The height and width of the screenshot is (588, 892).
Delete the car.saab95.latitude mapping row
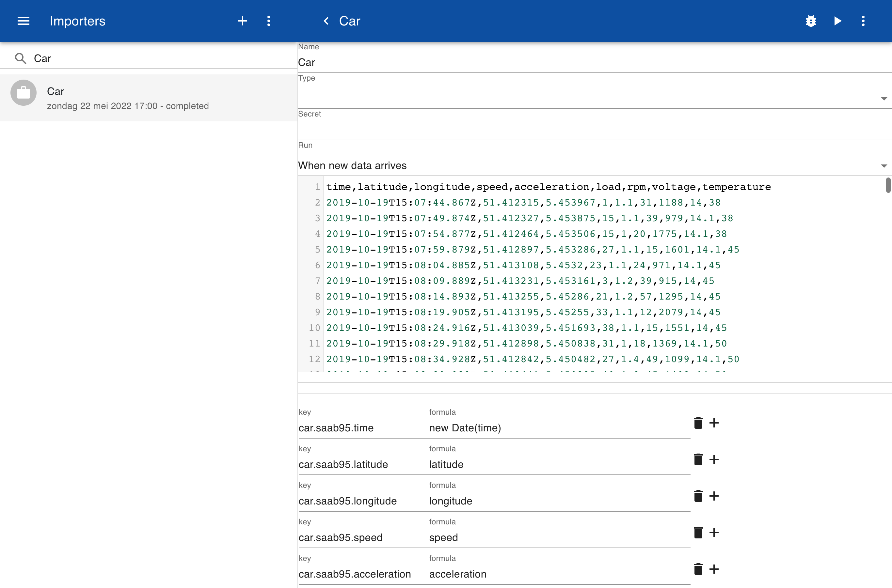click(x=698, y=459)
